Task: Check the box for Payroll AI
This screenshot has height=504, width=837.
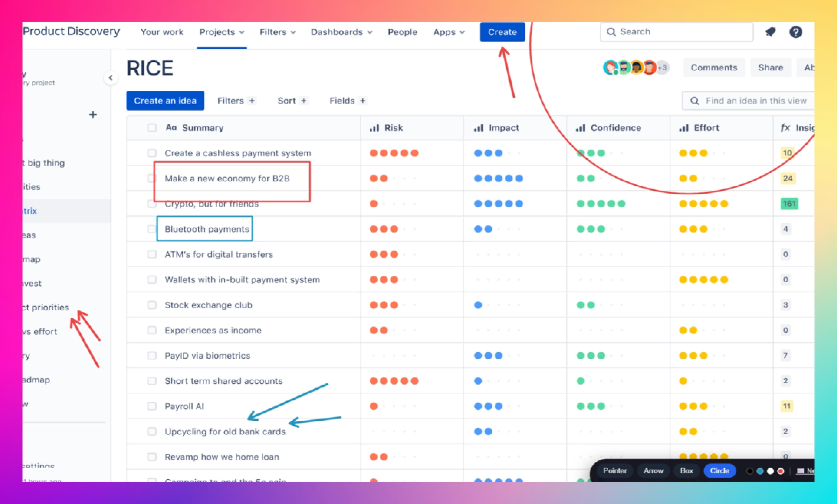Action: (x=152, y=406)
